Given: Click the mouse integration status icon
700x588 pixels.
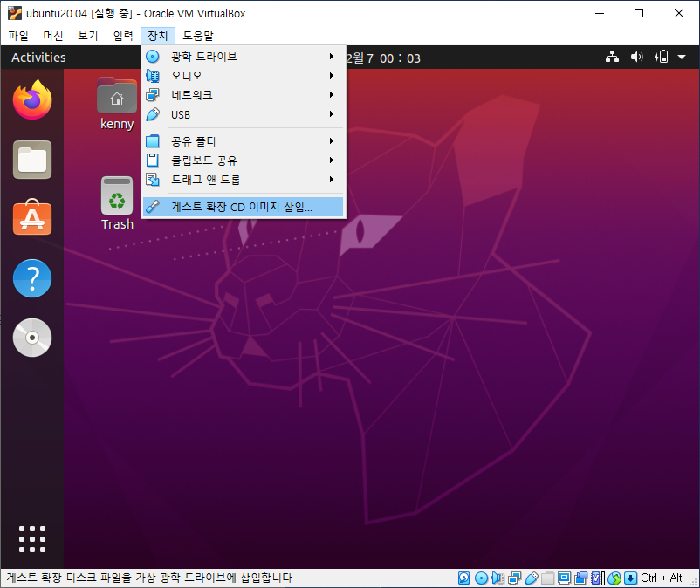Looking at the screenshot, I should coord(614,578).
